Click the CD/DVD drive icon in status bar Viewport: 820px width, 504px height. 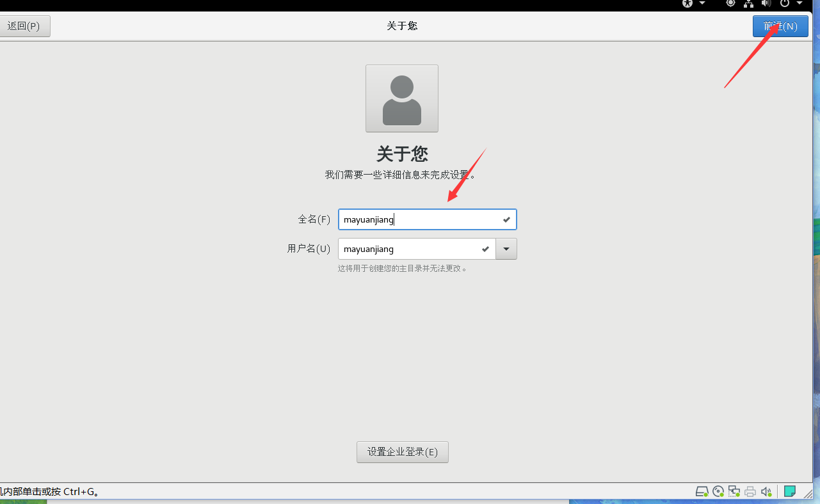(x=718, y=491)
